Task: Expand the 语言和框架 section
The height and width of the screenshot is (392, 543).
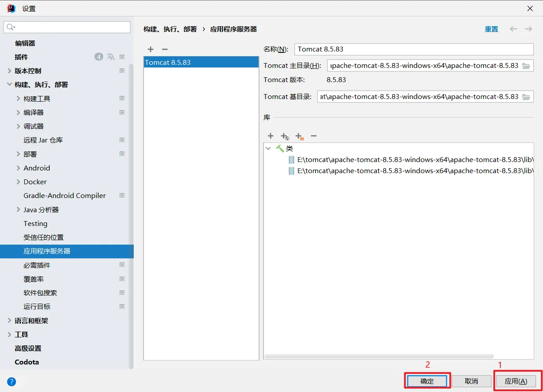Action: (x=9, y=321)
